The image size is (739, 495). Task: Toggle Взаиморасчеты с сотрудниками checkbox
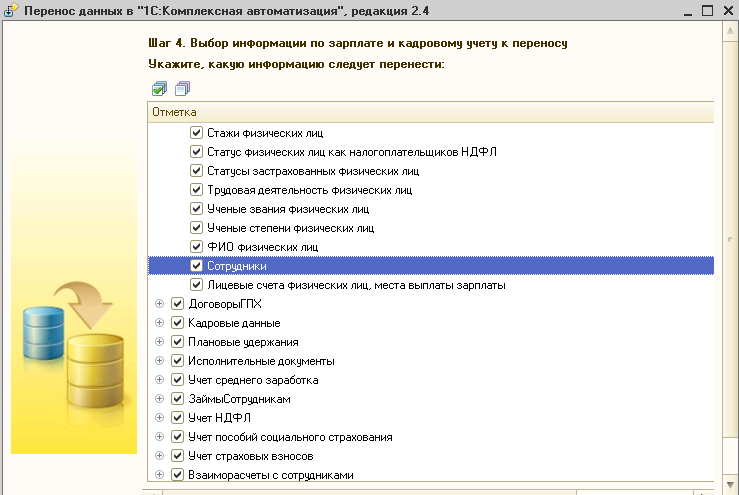[x=177, y=474]
